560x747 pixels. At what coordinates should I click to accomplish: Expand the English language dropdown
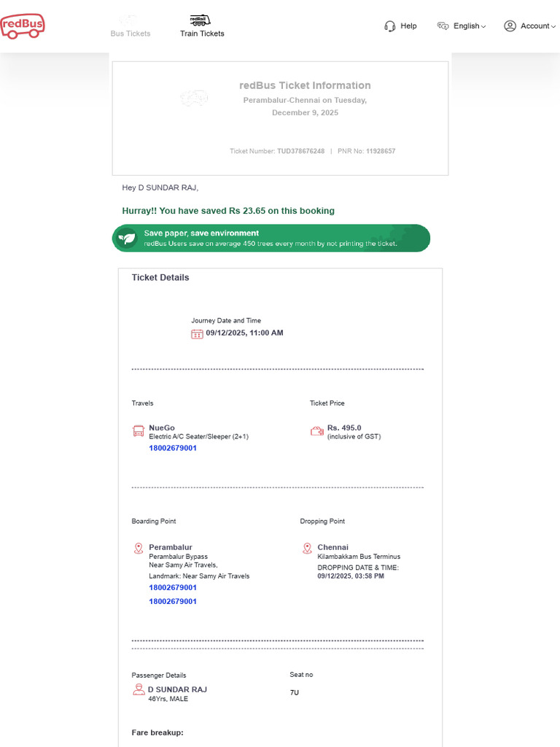(x=469, y=26)
